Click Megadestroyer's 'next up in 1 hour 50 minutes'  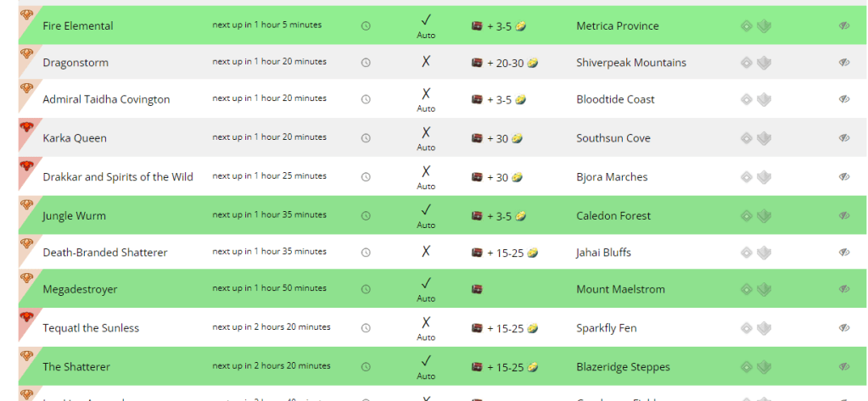coord(269,289)
